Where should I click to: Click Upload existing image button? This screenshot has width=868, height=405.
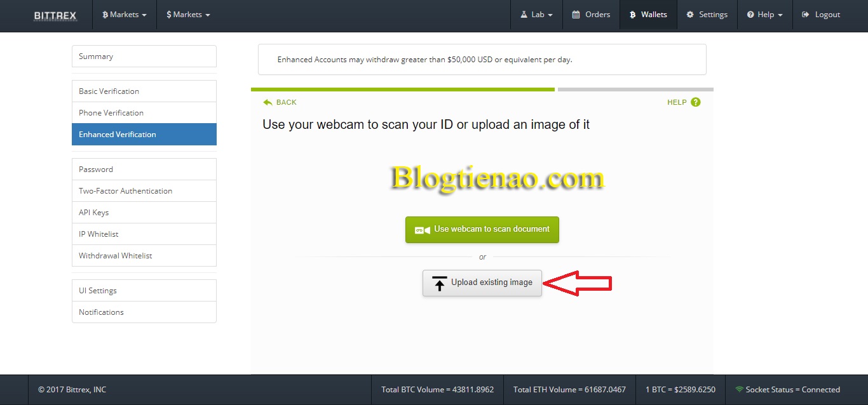pos(482,282)
